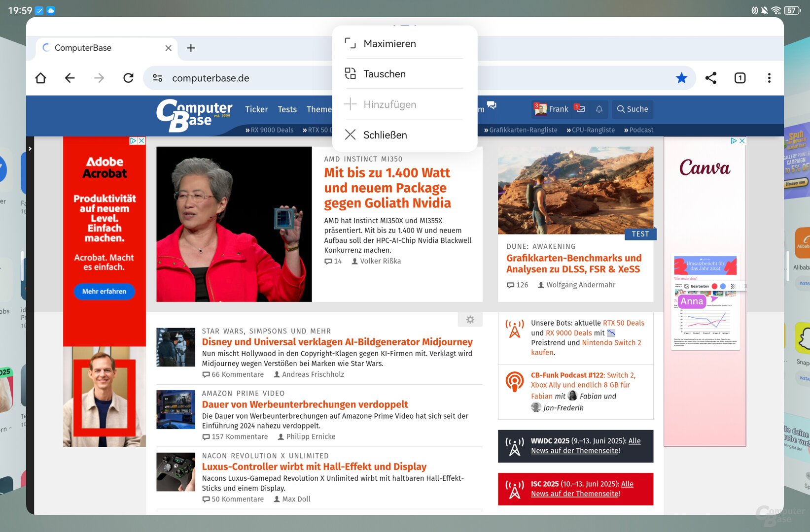Toggle the blue bookmark star
Screen dimensions: 810x532
[682, 78]
